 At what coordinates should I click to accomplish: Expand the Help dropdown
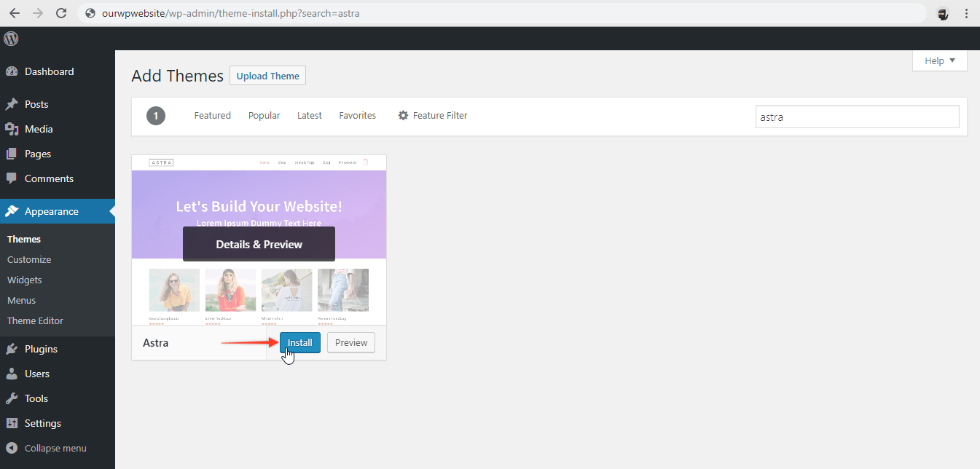point(939,61)
